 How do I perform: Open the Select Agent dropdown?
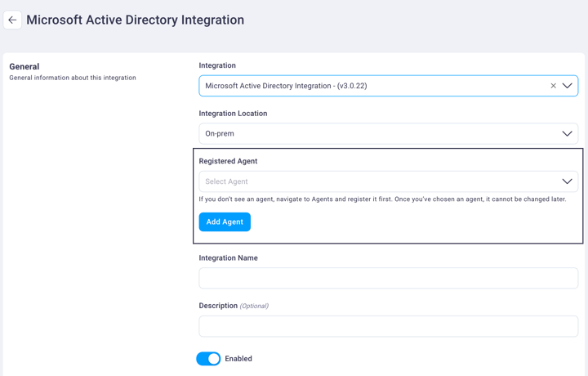click(x=388, y=181)
